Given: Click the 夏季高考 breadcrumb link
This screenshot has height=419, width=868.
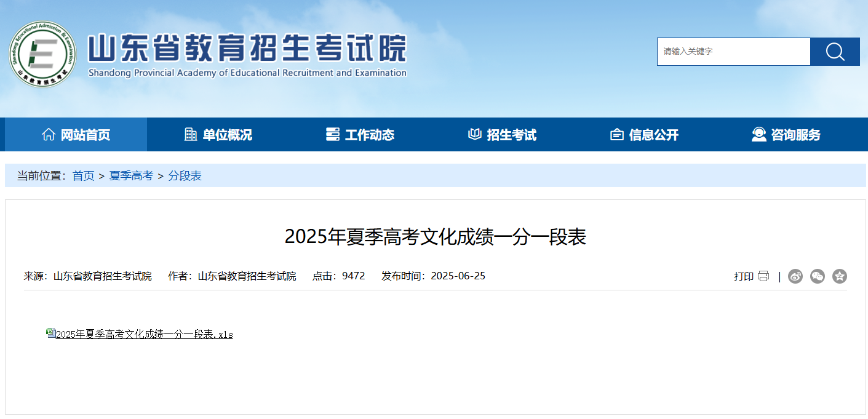Looking at the screenshot, I should pos(131,176).
